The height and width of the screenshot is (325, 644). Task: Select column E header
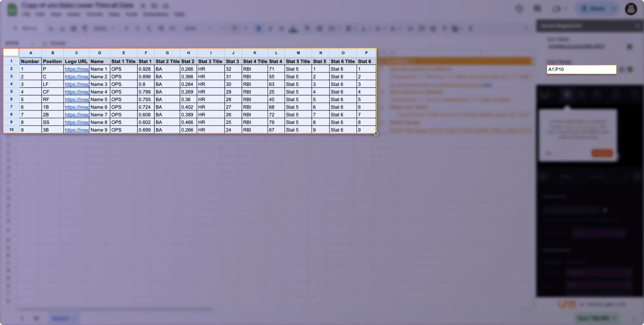(124, 53)
